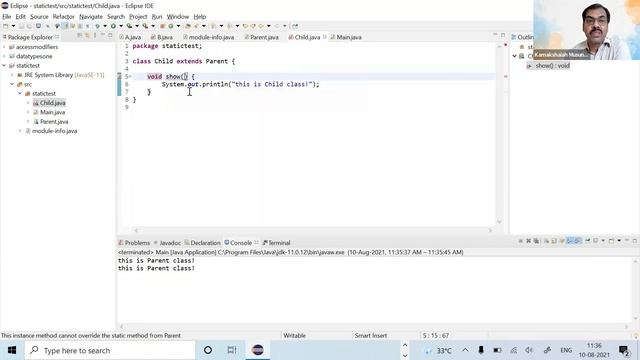Viewport: 640px width, 360px height.
Task: Open the dropdown next to New icon
Action: coord(13,26)
